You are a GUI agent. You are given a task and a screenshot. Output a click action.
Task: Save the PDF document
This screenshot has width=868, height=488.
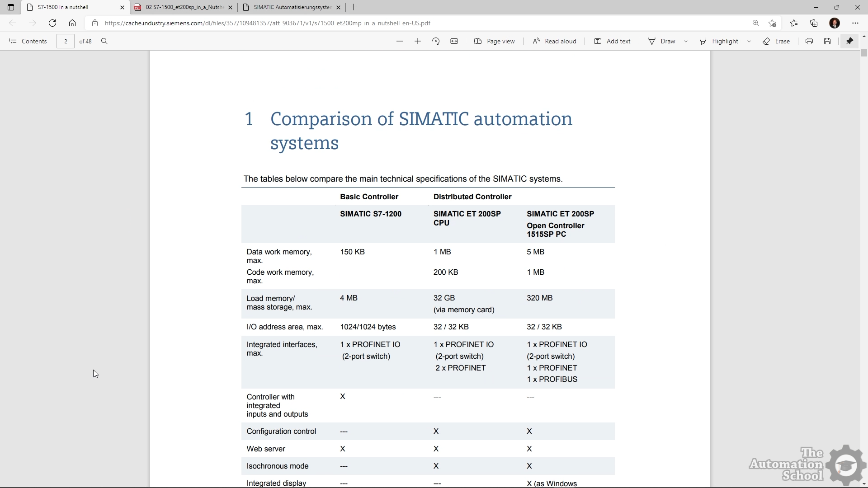827,41
